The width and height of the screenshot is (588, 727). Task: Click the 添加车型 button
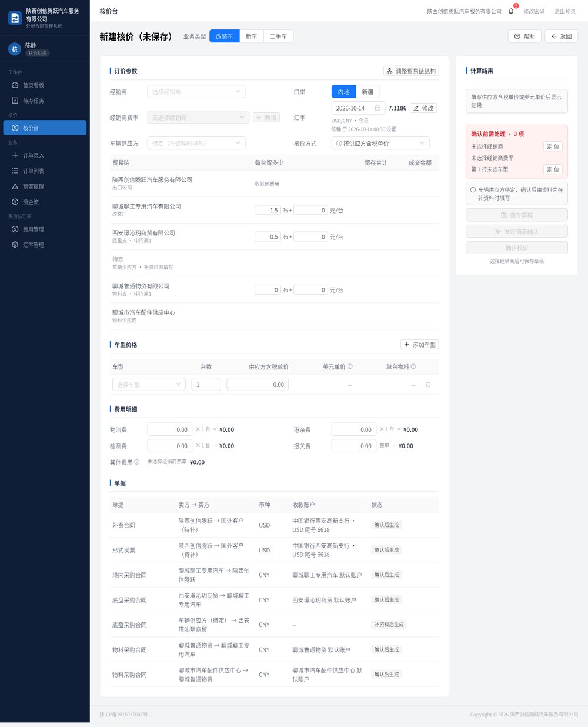click(420, 345)
